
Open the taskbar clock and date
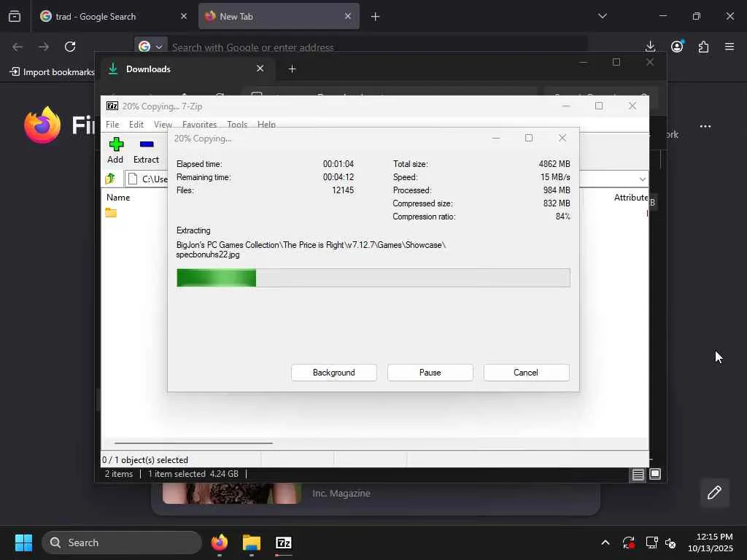(711, 542)
